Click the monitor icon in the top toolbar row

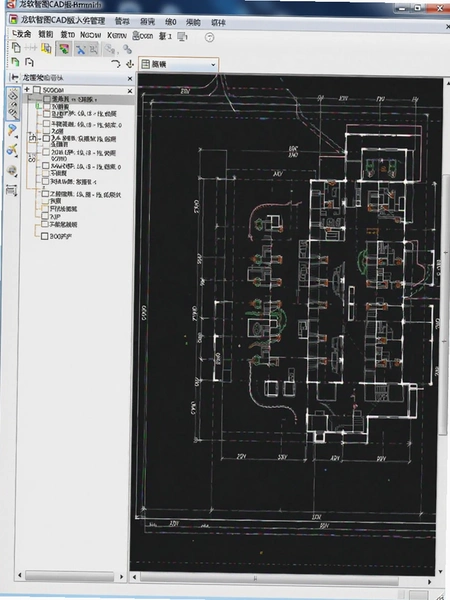(183, 37)
